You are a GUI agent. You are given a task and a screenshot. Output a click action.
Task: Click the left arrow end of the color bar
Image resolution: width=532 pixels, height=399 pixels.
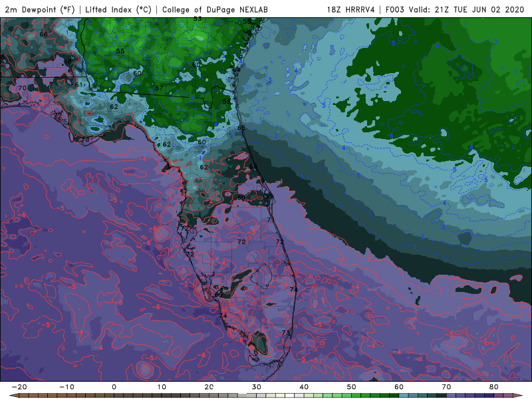click(x=13, y=396)
